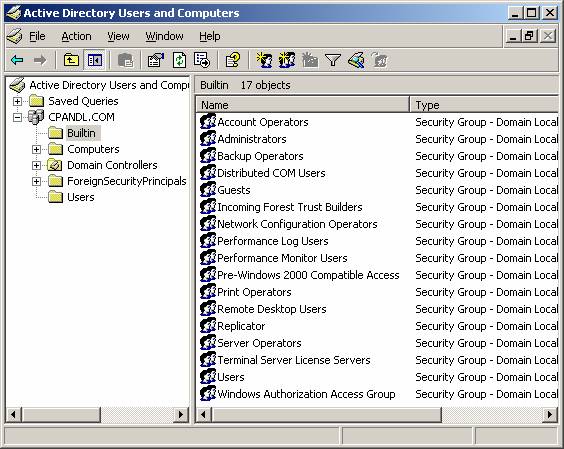Open the Action menu

coord(76,36)
